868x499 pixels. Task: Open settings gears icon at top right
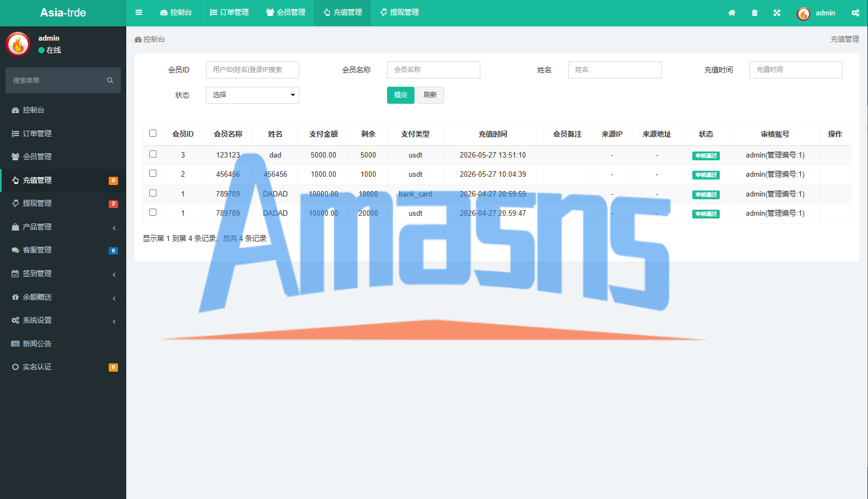pos(855,13)
